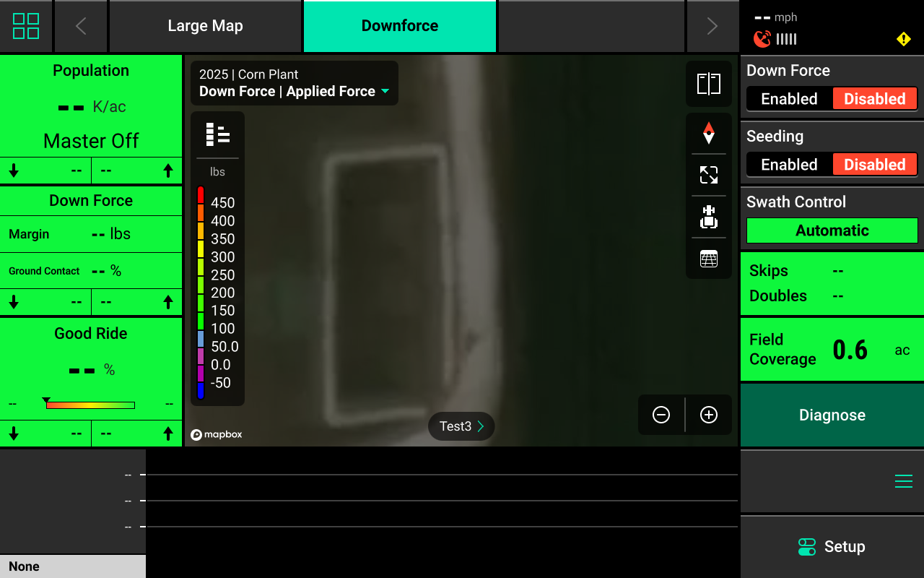This screenshot has height=578, width=924.
Task: Open the grid dashboard icon top left
Action: [x=26, y=26]
